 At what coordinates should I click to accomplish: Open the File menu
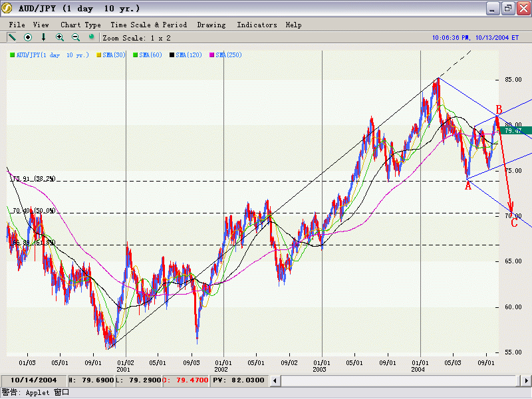pyautogui.click(x=17, y=25)
